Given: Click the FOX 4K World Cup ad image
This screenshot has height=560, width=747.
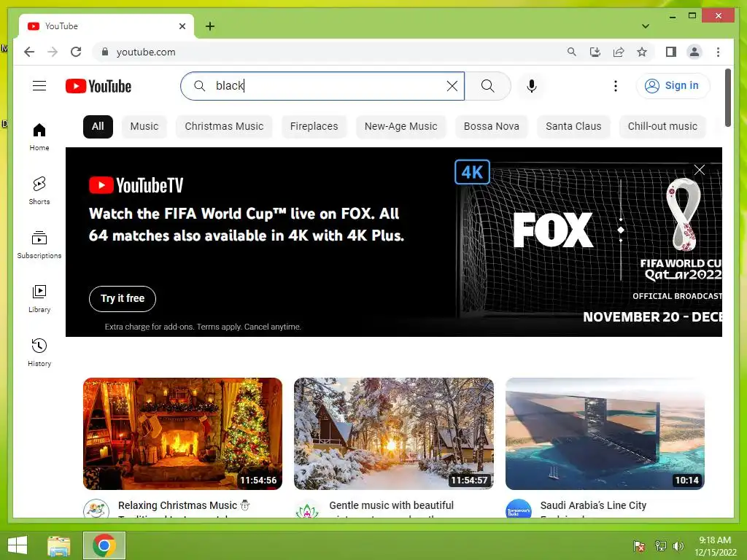Looking at the screenshot, I should [589, 242].
